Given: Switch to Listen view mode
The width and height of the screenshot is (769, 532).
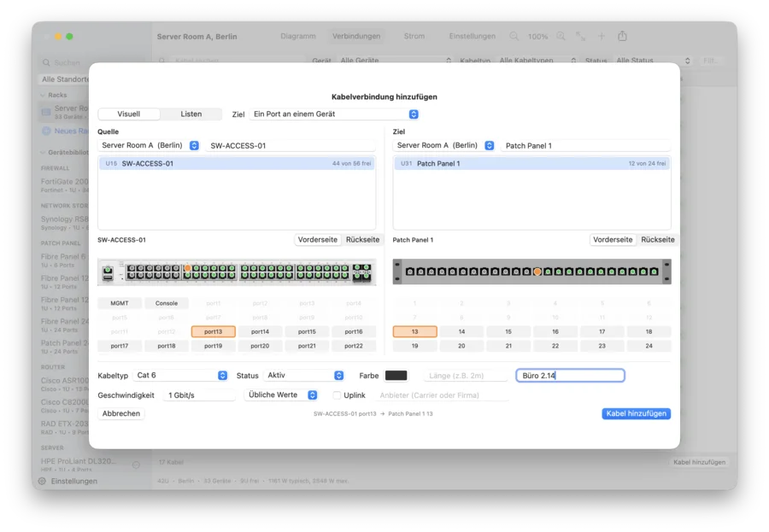Looking at the screenshot, I should click(191, 114).
